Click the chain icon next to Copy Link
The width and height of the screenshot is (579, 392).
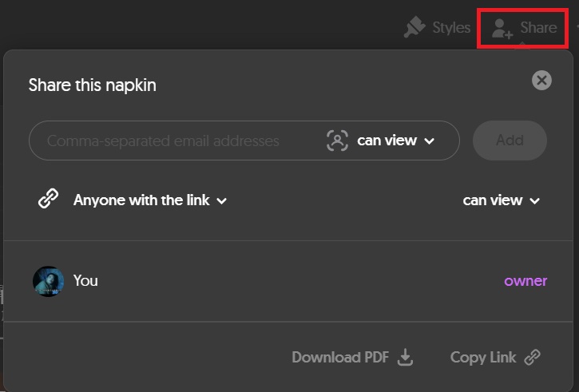pos(533,357)
